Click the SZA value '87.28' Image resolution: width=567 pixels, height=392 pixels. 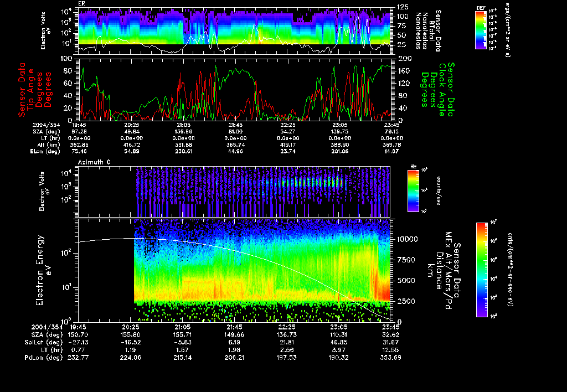coord(79,132)
